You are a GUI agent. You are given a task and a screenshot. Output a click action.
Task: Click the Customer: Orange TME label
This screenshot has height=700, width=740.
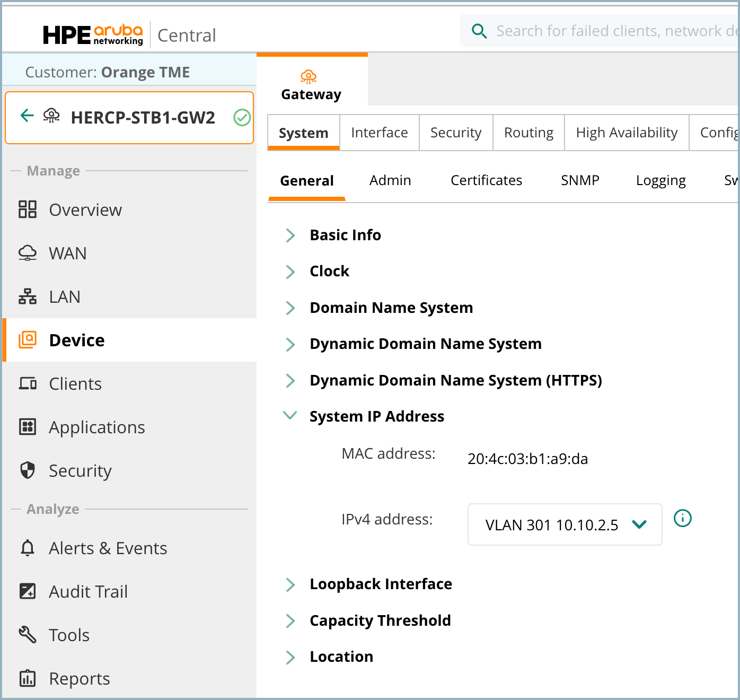[x=108, y=72]
